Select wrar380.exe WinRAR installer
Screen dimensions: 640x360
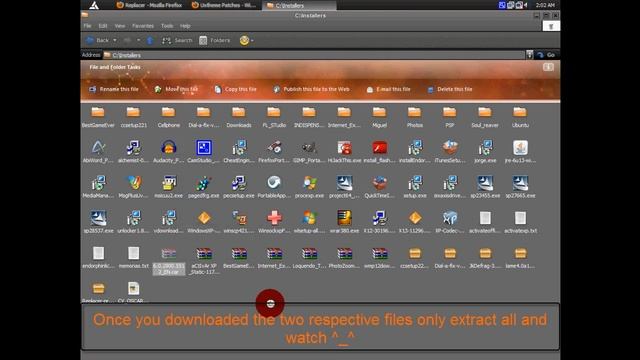click(344, 222)
